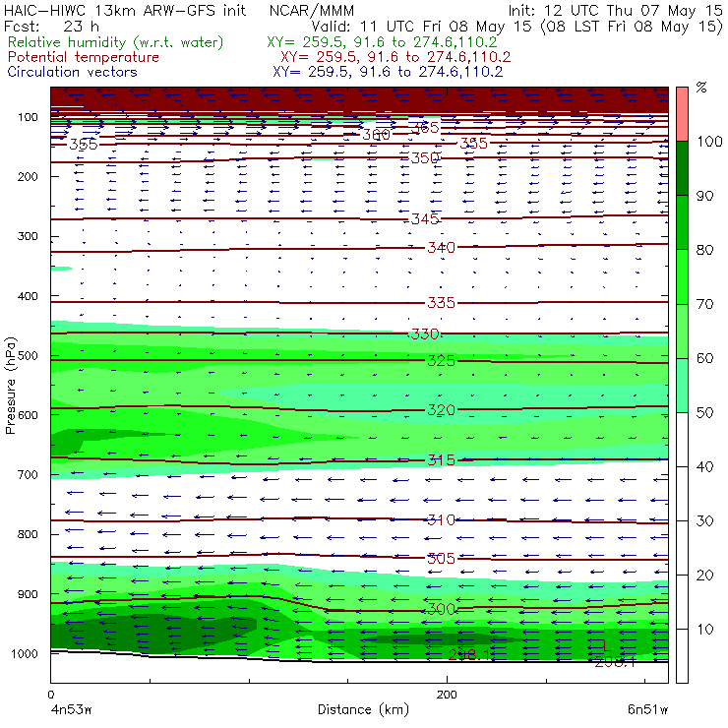
Task: Click the '700' pressure axis tick label
Action: coord(28,475)
